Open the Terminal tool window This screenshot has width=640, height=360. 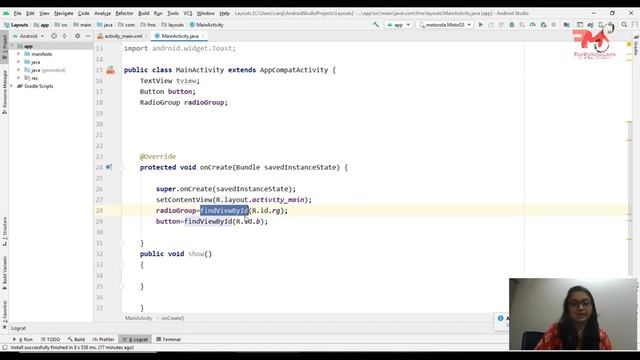coord(169,339)
